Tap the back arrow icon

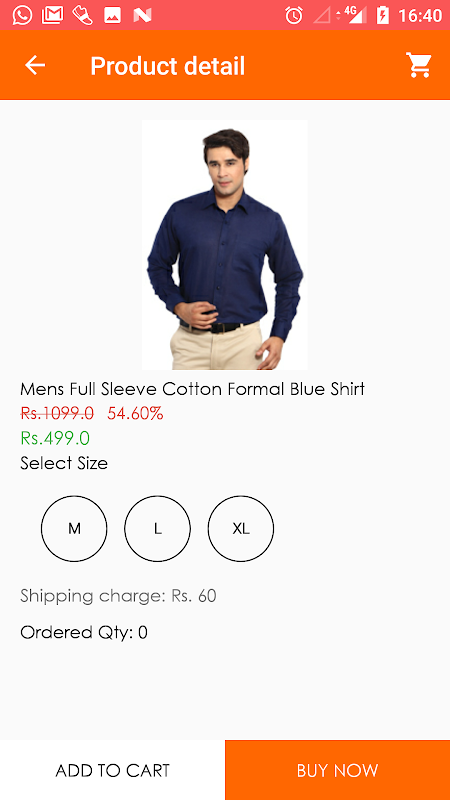tap(35, 65)
